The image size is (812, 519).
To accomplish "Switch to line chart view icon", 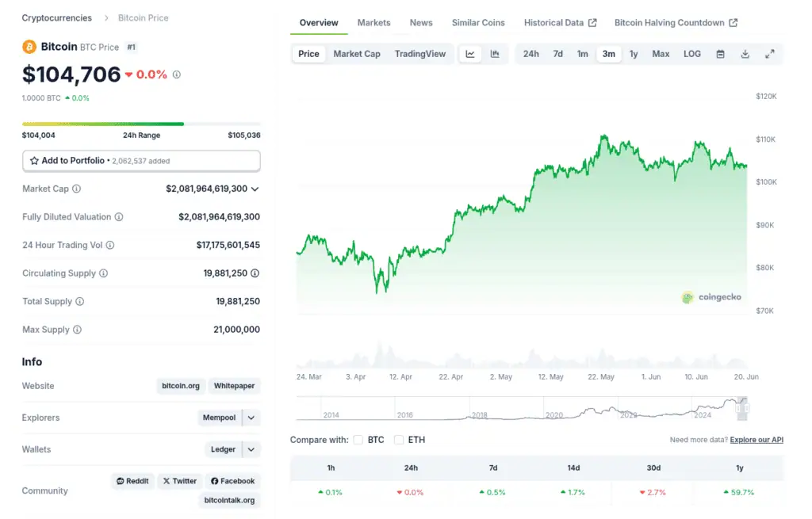I will pyautogui.click(x=470, y=54).
